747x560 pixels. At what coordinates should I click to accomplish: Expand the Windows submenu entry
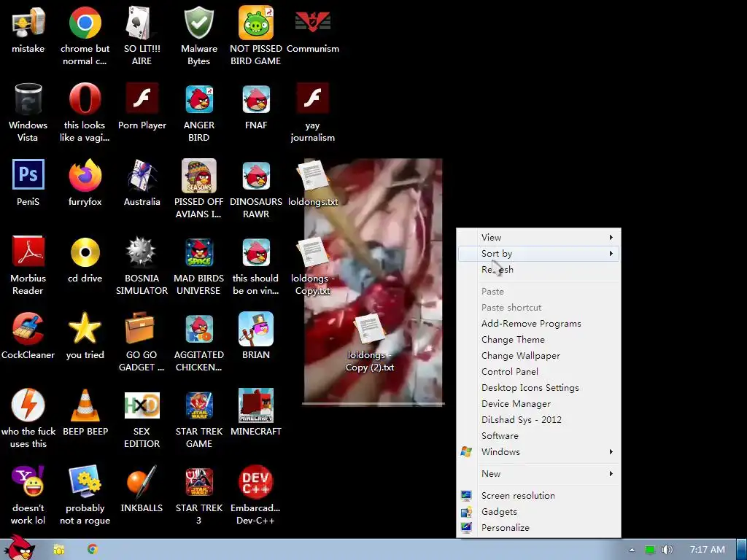[x=538, y=451]
